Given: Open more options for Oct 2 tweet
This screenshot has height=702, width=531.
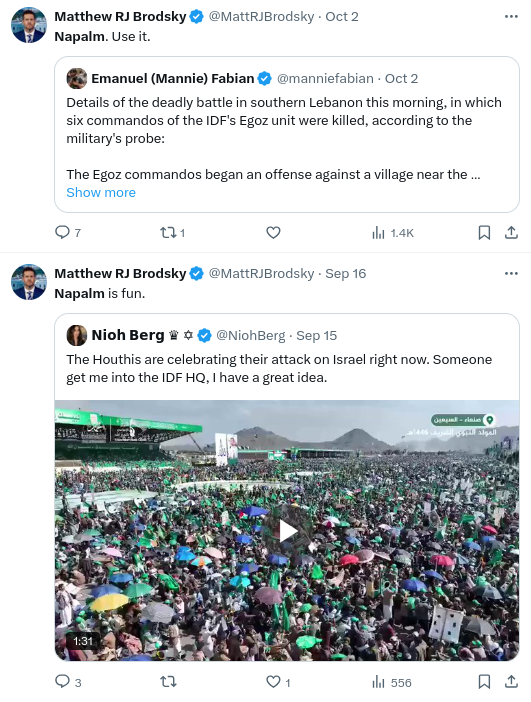Looking at the screenshot, I should click(511, 17).
